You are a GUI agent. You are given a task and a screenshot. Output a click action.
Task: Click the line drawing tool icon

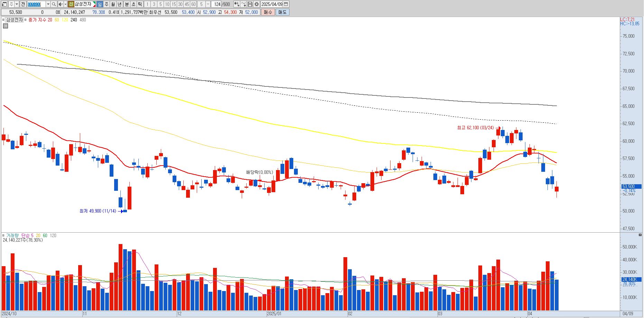click(x=243, y=4)
